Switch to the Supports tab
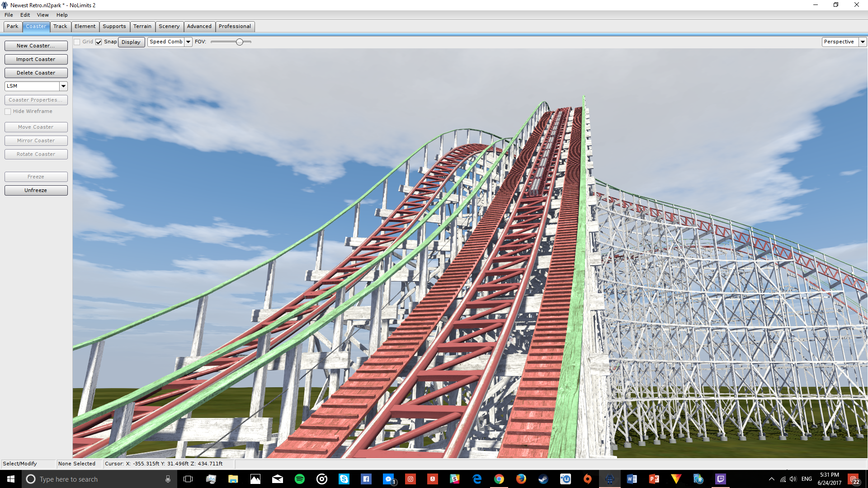Image resolution: width=868 pixels, height=488 pixels. tap(114, 26)
